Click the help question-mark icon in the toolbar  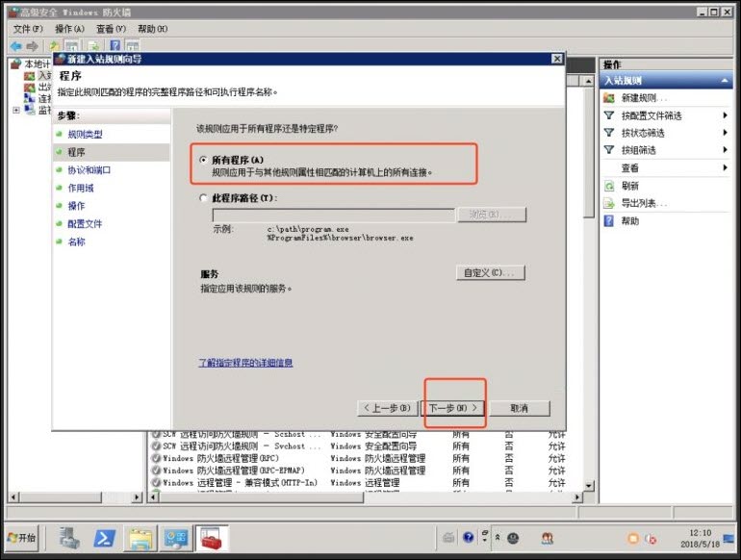(115, 45)
